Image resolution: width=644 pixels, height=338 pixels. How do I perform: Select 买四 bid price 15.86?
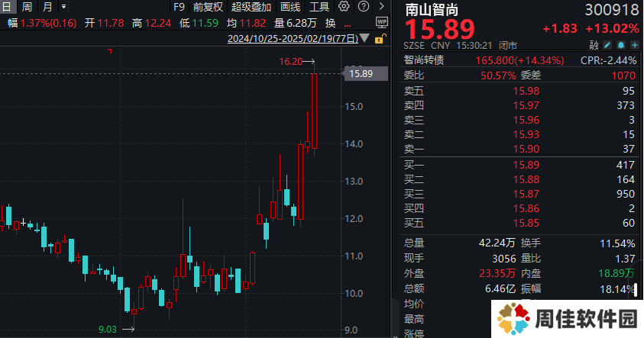point(526,208)
